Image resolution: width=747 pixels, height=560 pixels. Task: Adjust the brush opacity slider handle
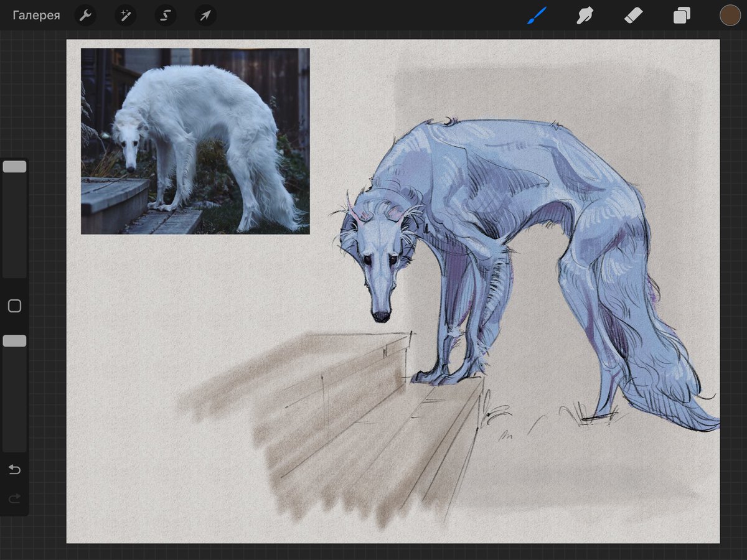coord(14,341)
